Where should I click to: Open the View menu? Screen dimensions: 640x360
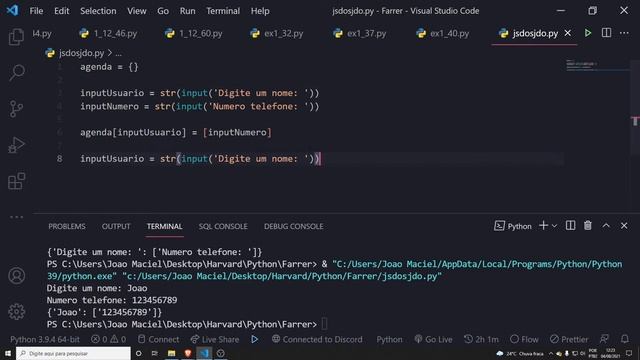(137, 11)
